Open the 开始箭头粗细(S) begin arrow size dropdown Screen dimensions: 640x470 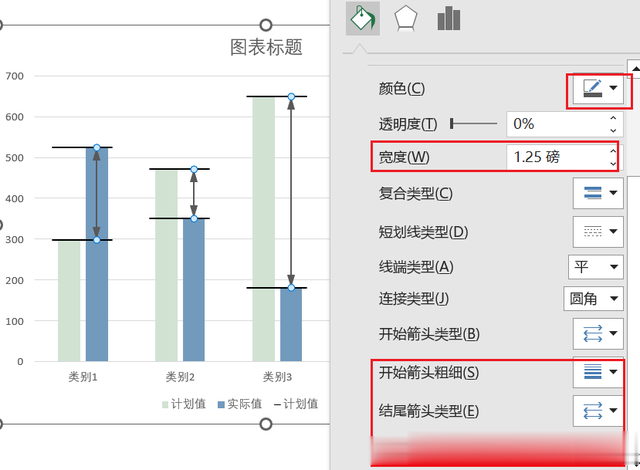(598, 372)
